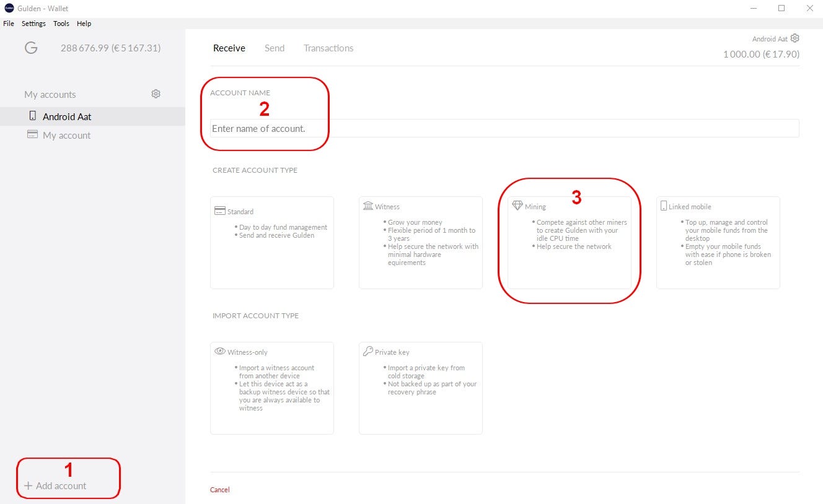Select My account in sidebar
This screenshot has height=504, width=823.
(92, 135)
